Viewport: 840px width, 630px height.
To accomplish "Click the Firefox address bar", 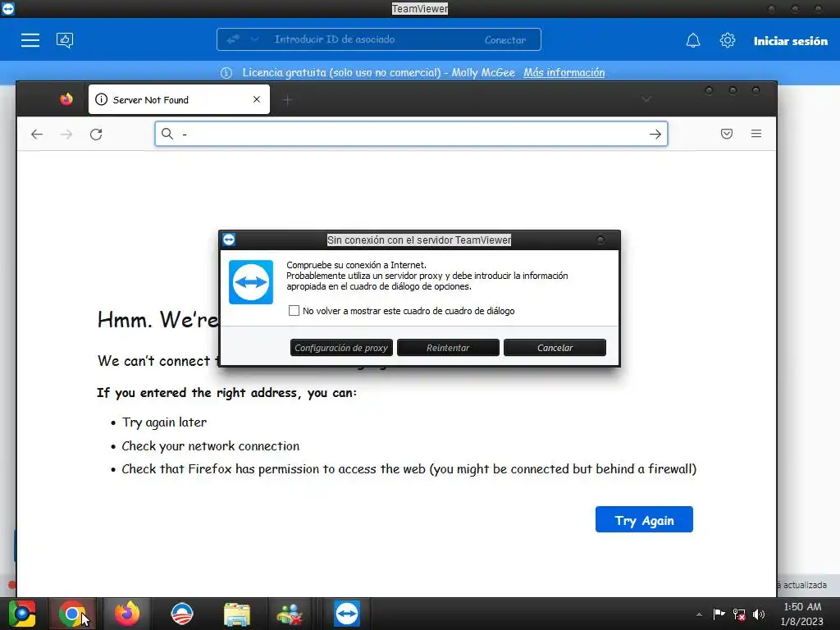I will pos(411,134).
